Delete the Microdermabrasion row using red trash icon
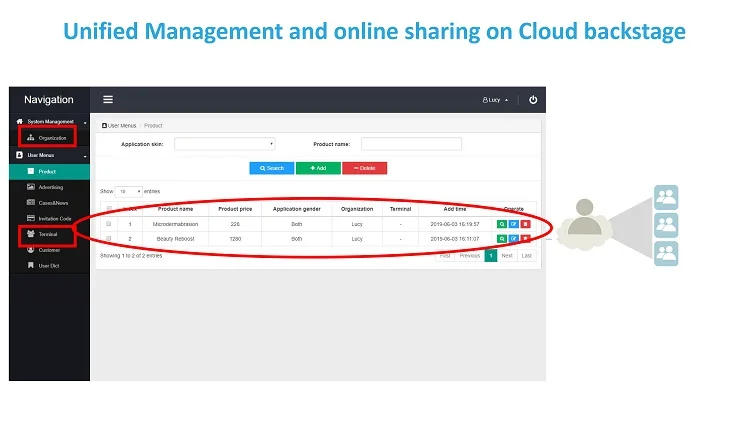Viewport: 750px width, 421px height. pos(525,224)
